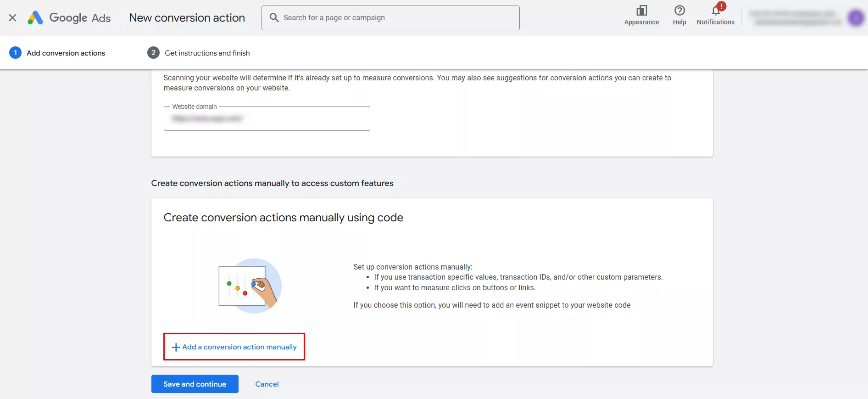Go to Get instructions and finish step
This screenshot has height=399, width=868.
coord(207,53)
